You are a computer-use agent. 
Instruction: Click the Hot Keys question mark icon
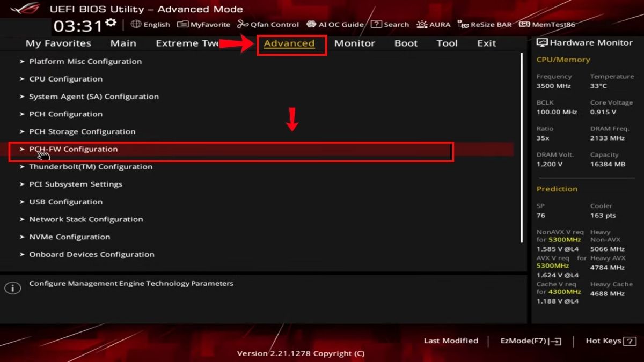[x=630, y=341]
